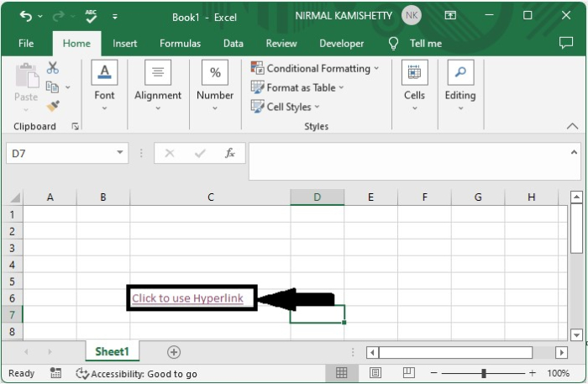Click the macro recording status bar icon
588x384 pixels.
pyautogui.click(x=55, y=373)
